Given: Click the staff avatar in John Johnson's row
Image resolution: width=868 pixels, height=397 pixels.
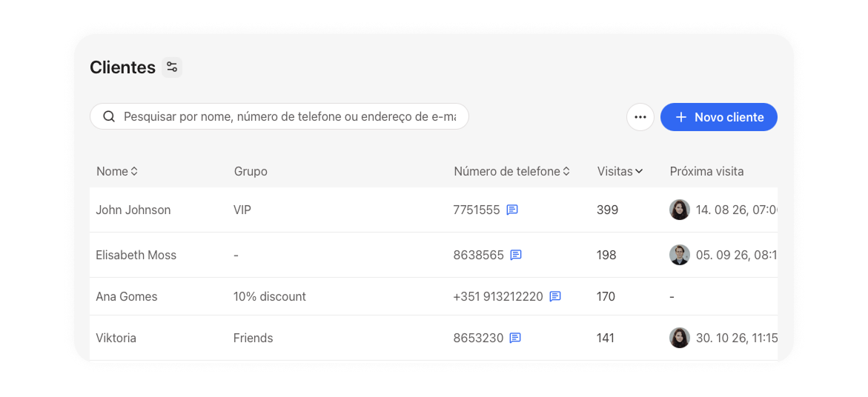Looking at the screenshot, I should (680, 210).
